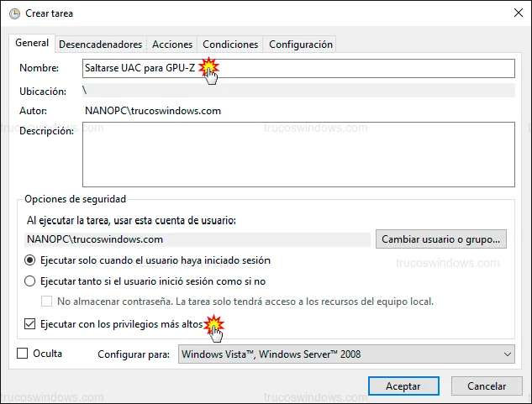This screenshot has height=404, width=532.
Task: Open the Desencadenadores tab
Action: [x=100, y=45]
